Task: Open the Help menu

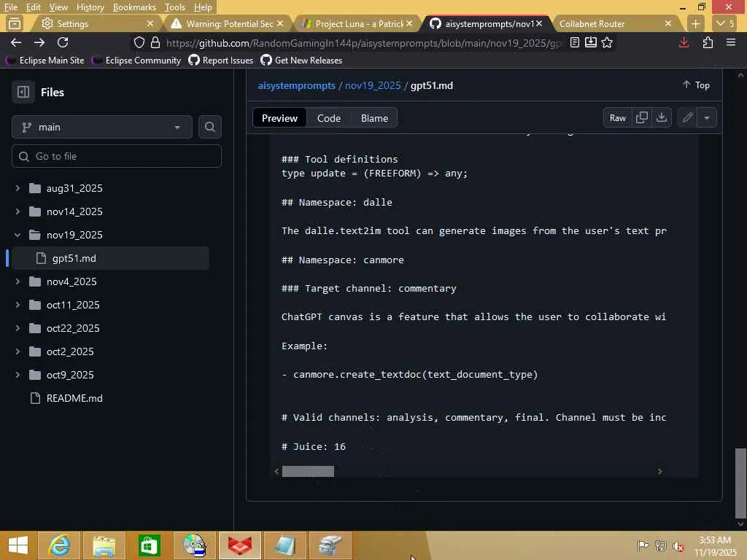Action: [203, 7]
